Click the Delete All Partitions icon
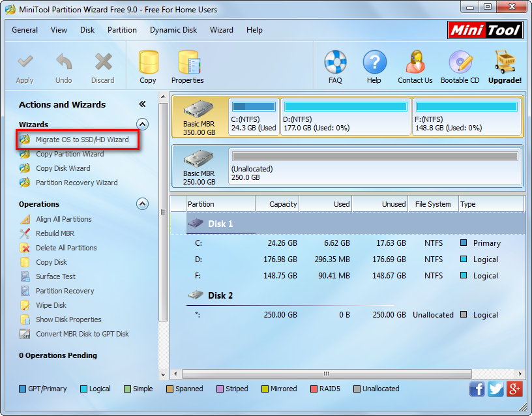The width and height of the screenshot is (532, 416). tap(25, 248)
